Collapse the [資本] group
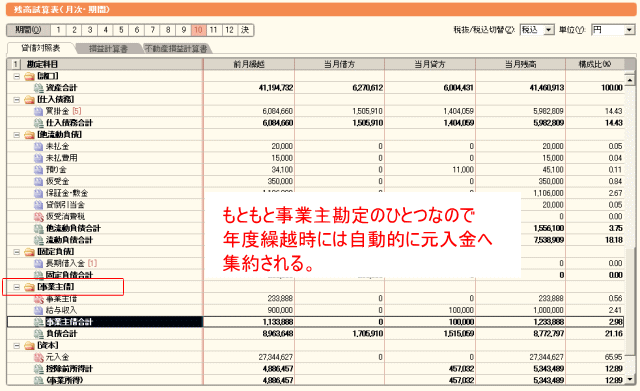The height and width of the screenshot is (391, 640). 17,346
